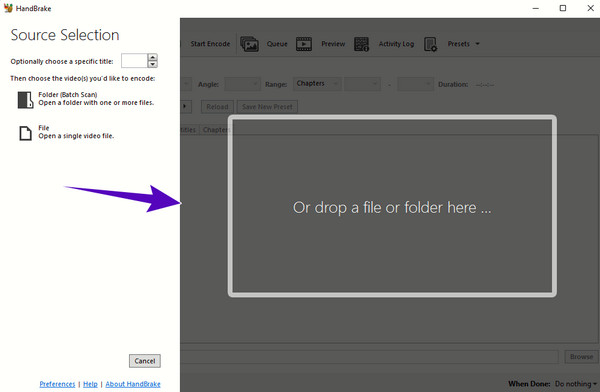Viewport: 600px width, 392px height.
Task: Expand the Presets dropdown arrow
Action: (477, 44)
